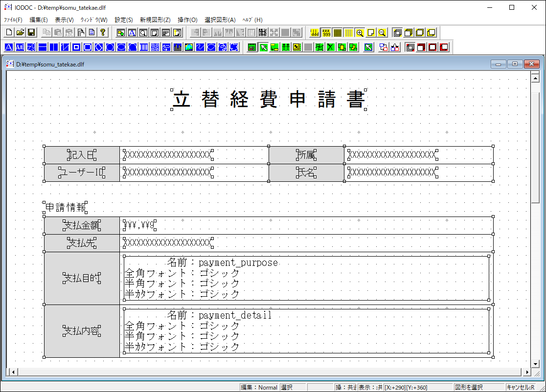Select the ¥¥¥,¥¥9 amount field
The width and height of the screenshot is (546, 392).
tap(139, 225)
